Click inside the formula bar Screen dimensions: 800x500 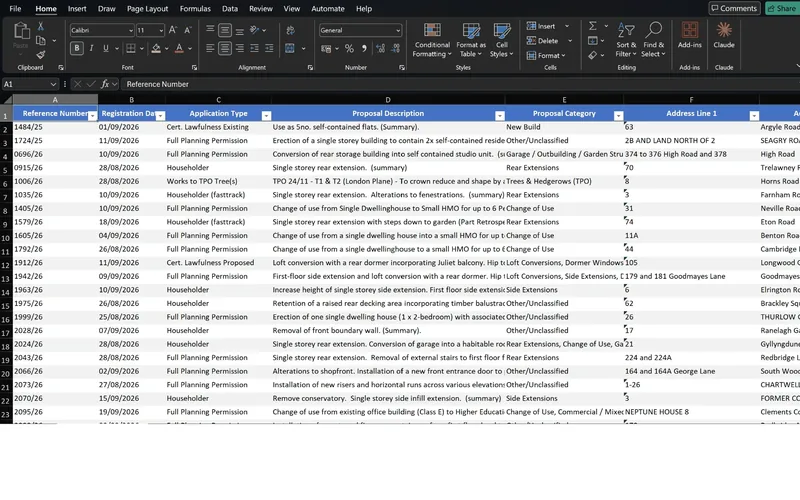(459, 84)
